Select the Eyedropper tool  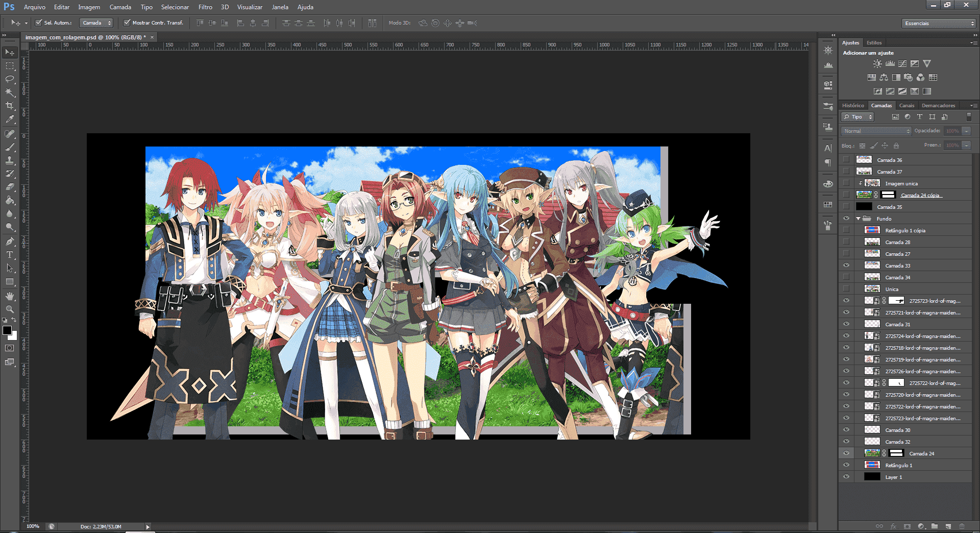click(10, 119)
